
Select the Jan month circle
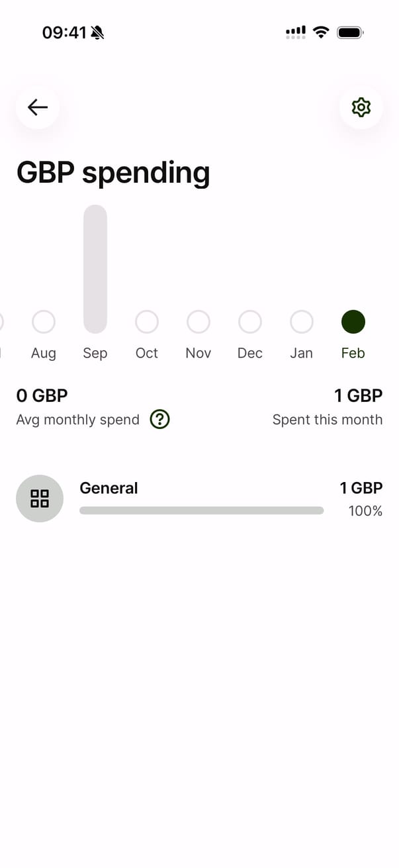[x=302, y=322]
